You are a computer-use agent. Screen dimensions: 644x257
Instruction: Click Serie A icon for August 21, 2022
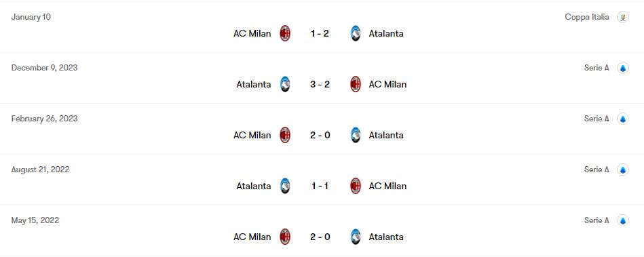623,170
